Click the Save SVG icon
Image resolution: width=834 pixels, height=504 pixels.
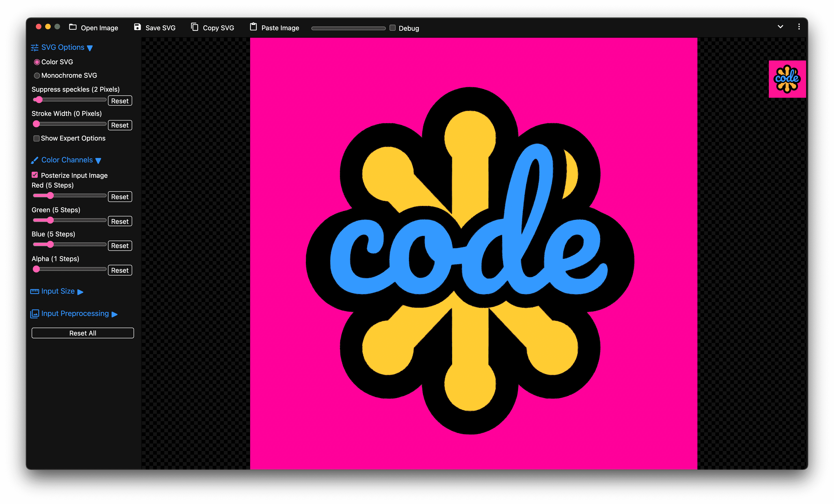coord(138,27)
